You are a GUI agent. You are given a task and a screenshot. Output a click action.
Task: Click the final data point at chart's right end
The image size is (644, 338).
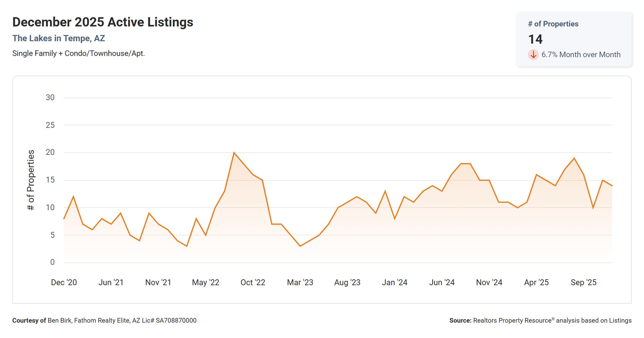point(611,186)
